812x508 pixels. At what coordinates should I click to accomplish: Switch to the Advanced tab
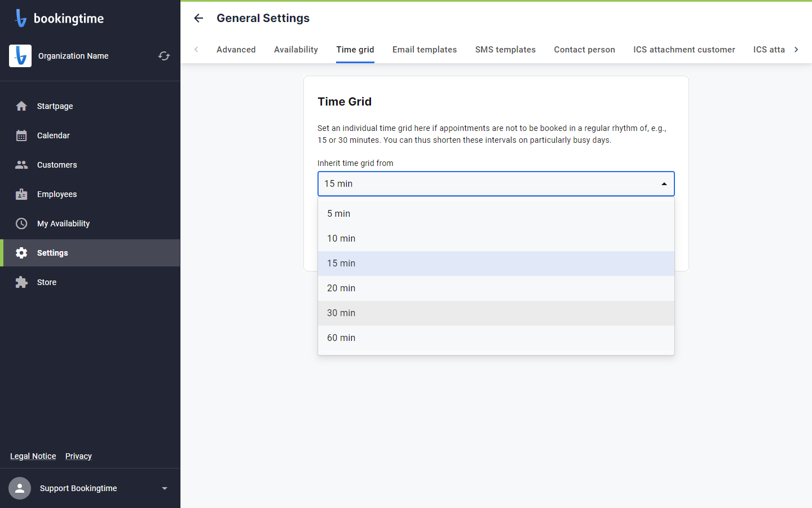(236, 50)
